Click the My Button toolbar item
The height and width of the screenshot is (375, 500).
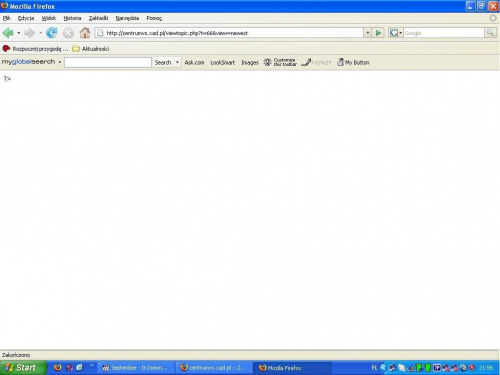353,62
